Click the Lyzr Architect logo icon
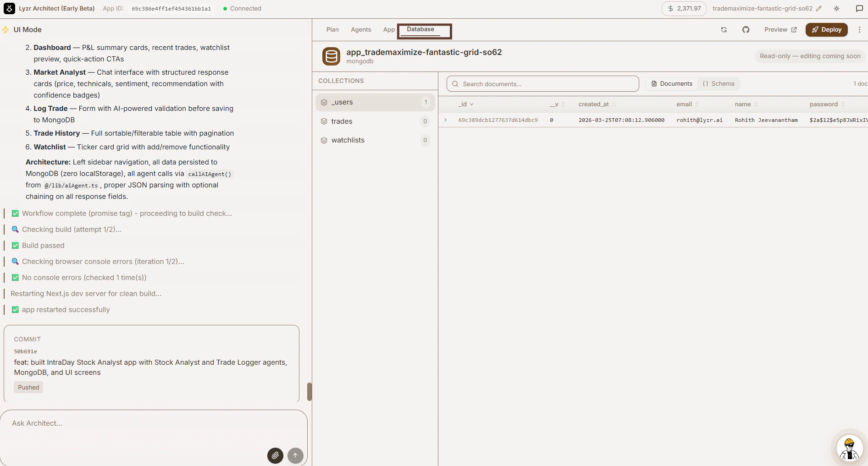 10,8
